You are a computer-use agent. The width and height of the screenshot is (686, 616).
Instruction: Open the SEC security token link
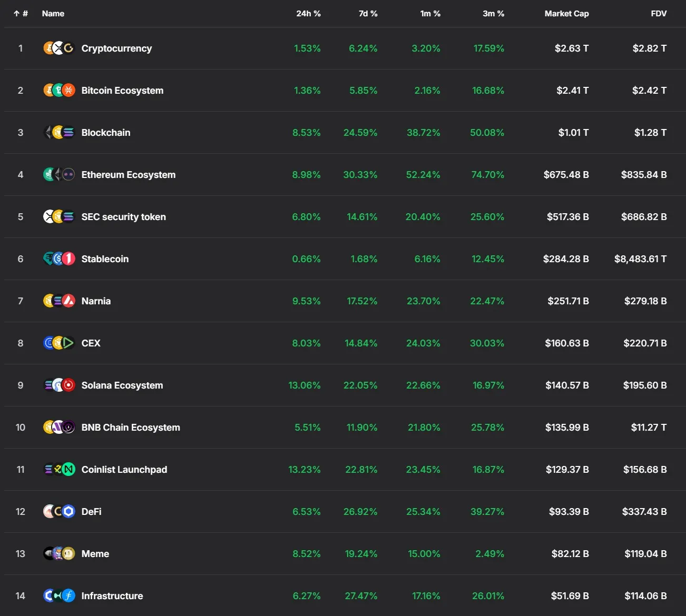123,217
